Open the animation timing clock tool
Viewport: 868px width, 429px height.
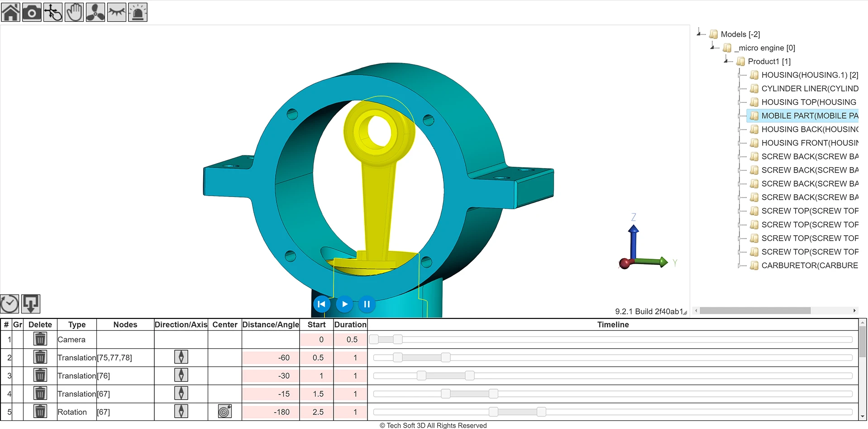tap(10, 304)
